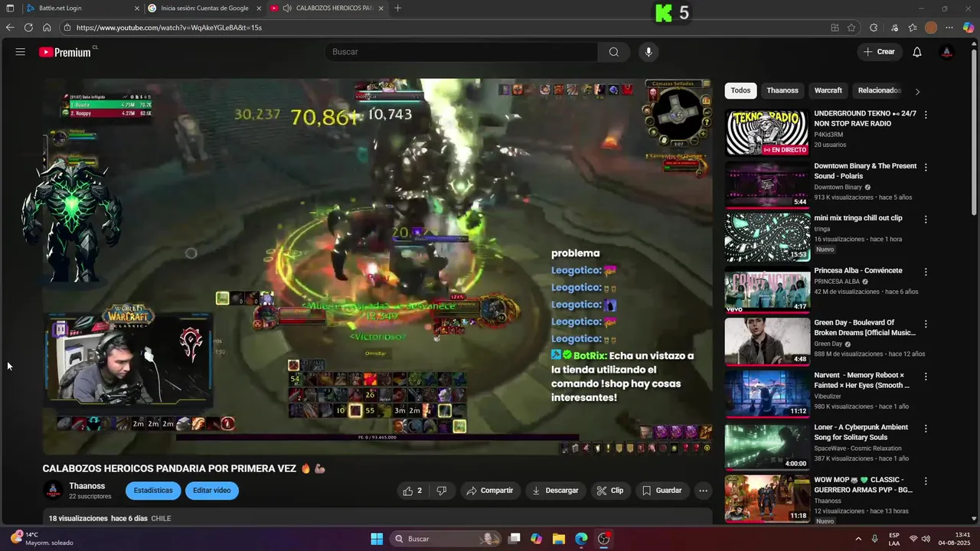
Task: Open options for Narvent Memory Reboot video
Action: point(926,377)
